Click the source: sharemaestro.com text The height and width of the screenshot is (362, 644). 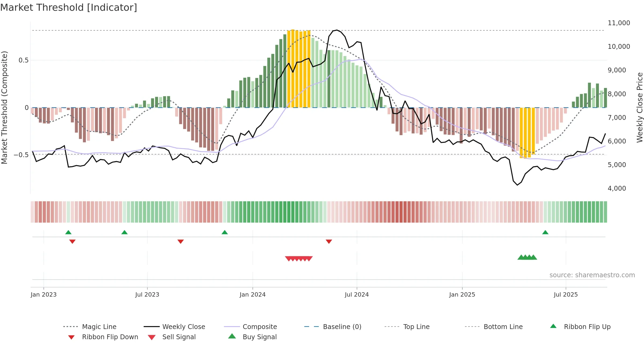[592, 275]
